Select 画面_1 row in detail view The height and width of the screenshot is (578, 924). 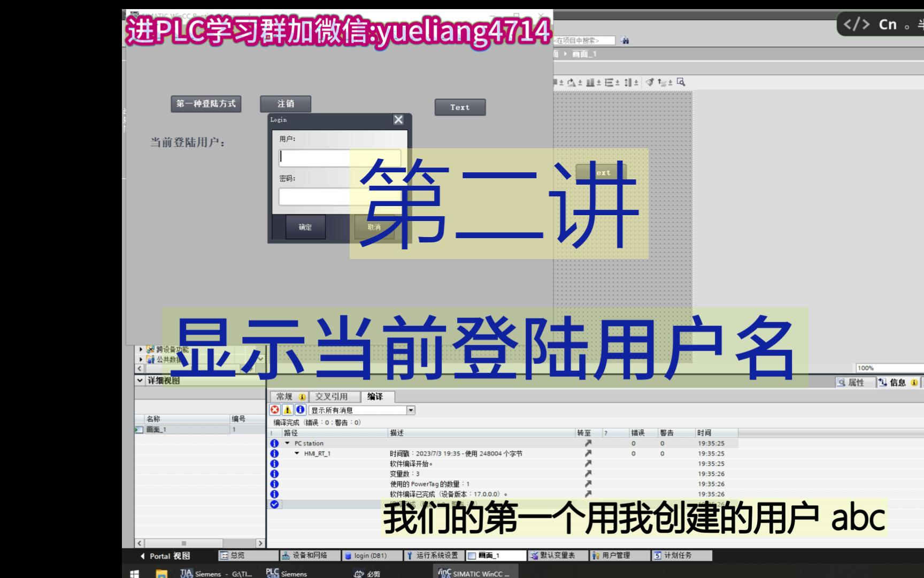(x=199, y=429)
